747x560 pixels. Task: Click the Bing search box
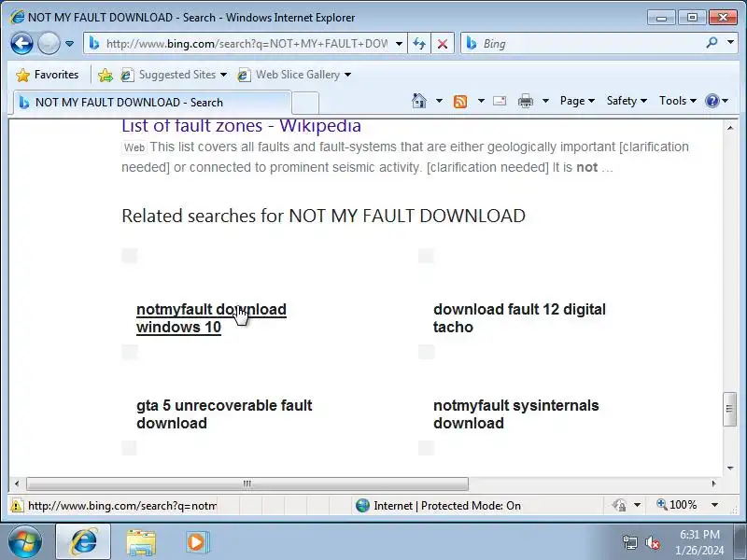pos(581,44)
